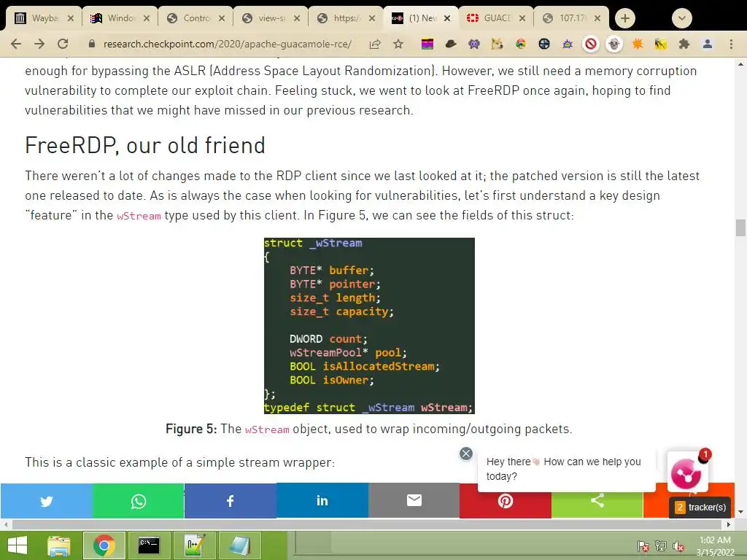Click the muted volume tray icon
The image size is (747, 560).
click(x=678, y=545)
